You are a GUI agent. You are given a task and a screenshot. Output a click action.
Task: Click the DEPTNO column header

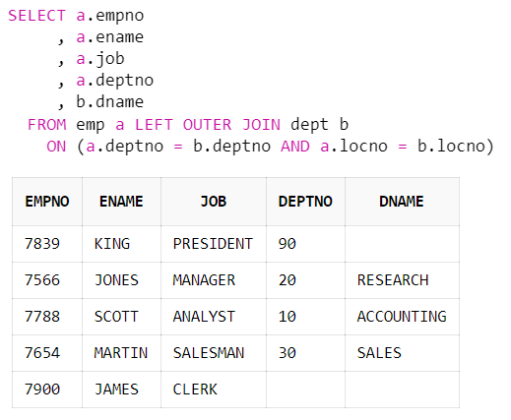[305, 202]
